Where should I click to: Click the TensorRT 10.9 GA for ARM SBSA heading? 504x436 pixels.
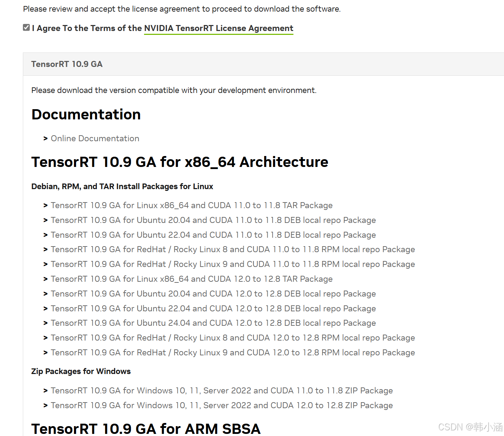(146, 429)
